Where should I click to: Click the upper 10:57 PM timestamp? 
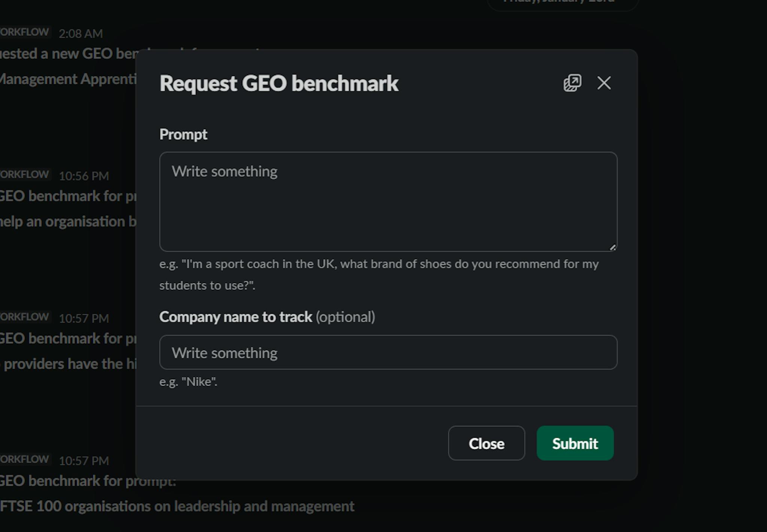click(84, 318)
